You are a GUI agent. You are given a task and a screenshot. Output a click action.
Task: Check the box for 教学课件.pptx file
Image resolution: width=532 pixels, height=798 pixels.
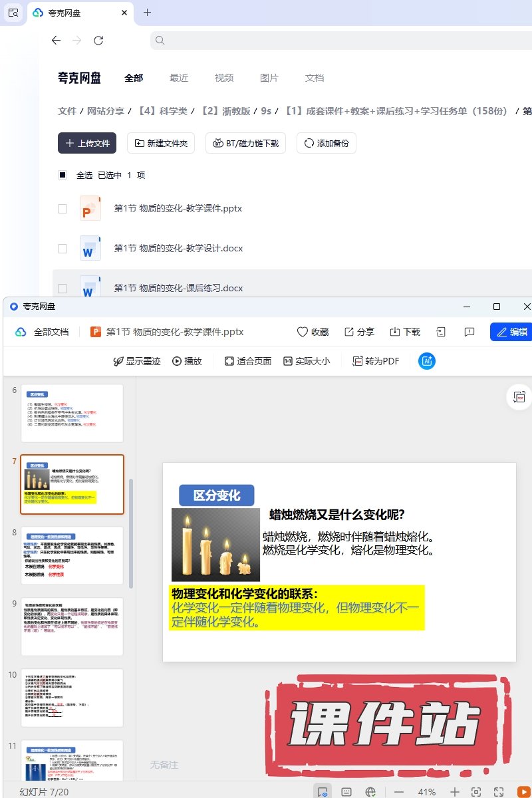point(63,209)
